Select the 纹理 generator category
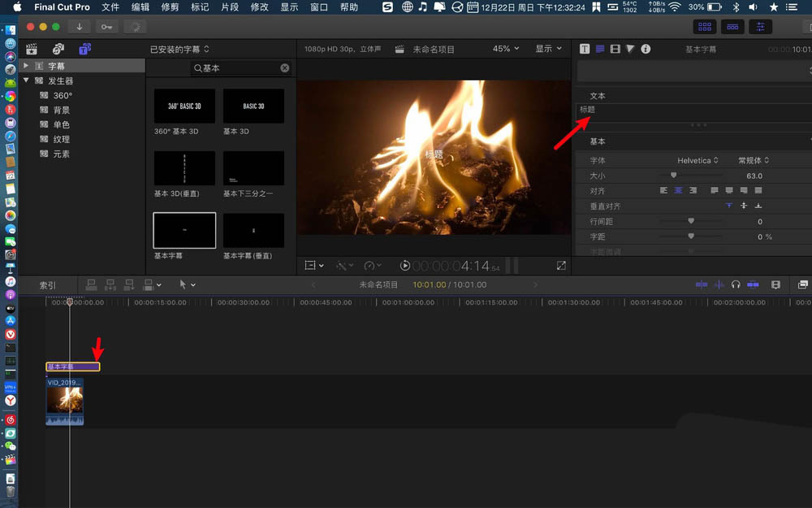Viewport: 812px width, 508px height. coord(62,139)
